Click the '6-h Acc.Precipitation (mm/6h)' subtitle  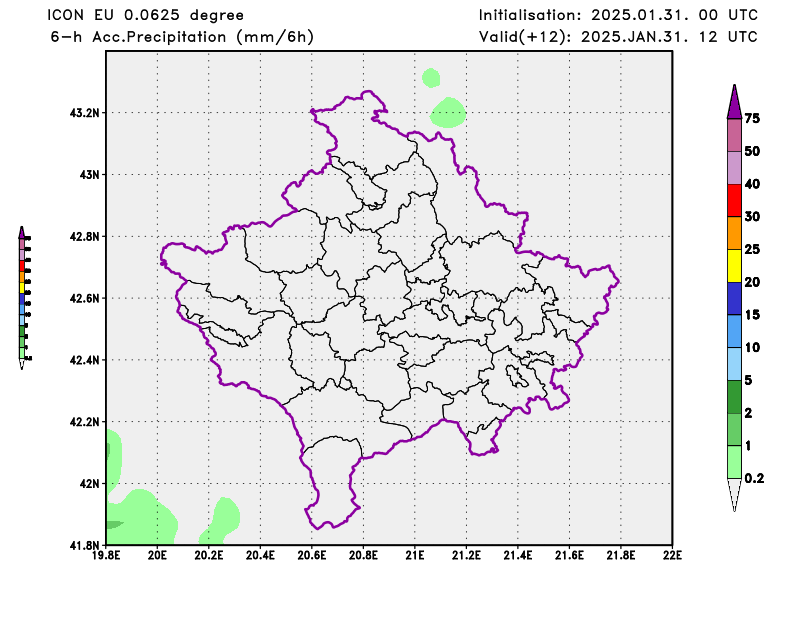tap(182, 37)
